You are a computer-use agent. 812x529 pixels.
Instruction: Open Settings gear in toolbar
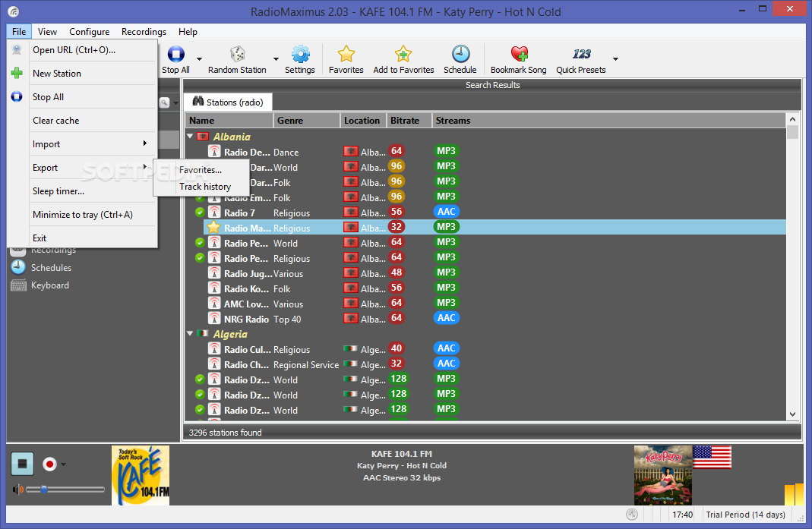pyautogui.click(x=300, y=54)
